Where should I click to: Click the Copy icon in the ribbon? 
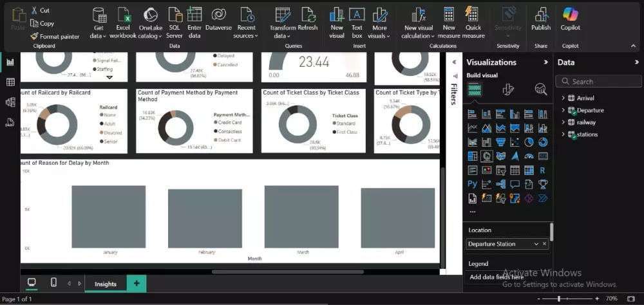click(34, 23)
